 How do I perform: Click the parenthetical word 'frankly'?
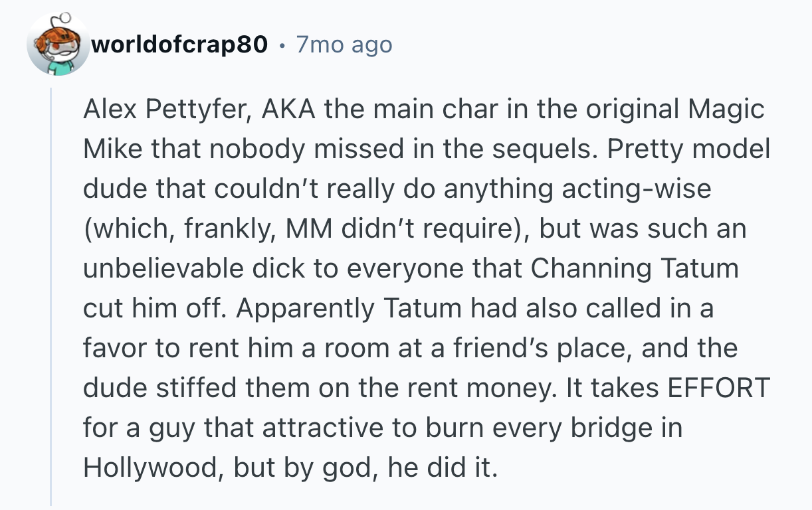tap(221, 229)
